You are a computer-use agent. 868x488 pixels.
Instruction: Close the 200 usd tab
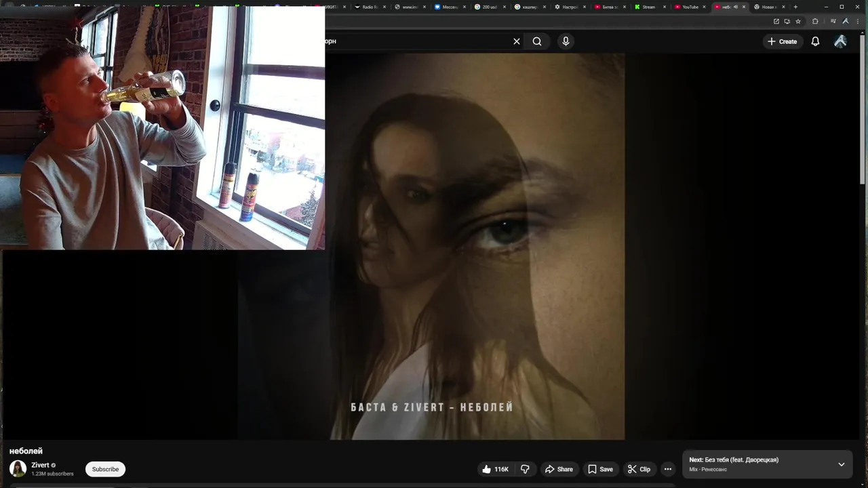[x=505, y=7]
